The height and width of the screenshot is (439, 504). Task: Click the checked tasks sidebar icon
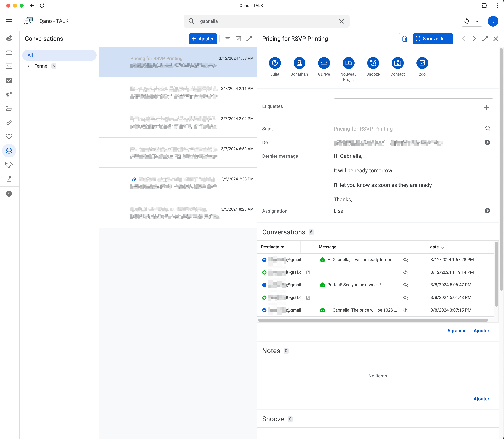pyautogui.click(x=9, y=80)
